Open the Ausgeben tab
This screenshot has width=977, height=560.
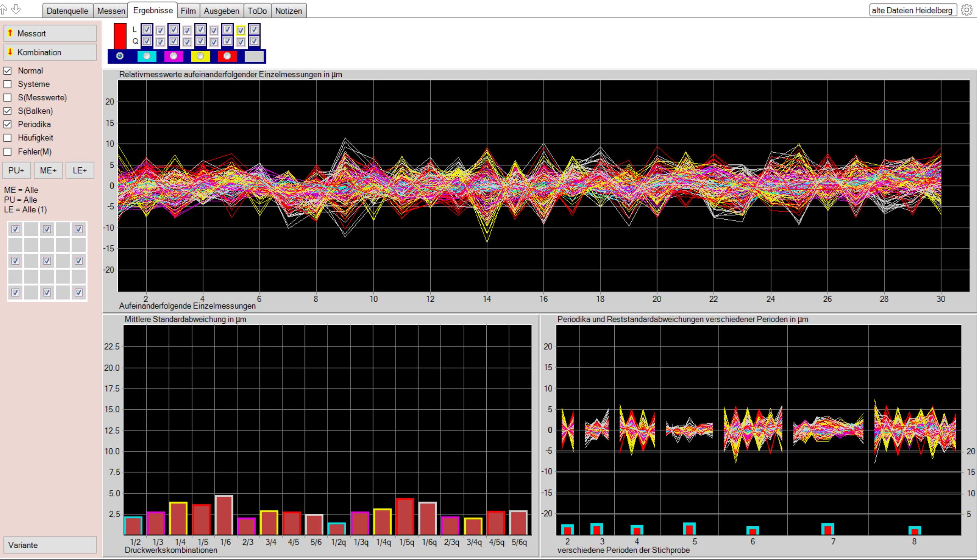[x=221, y=11]
